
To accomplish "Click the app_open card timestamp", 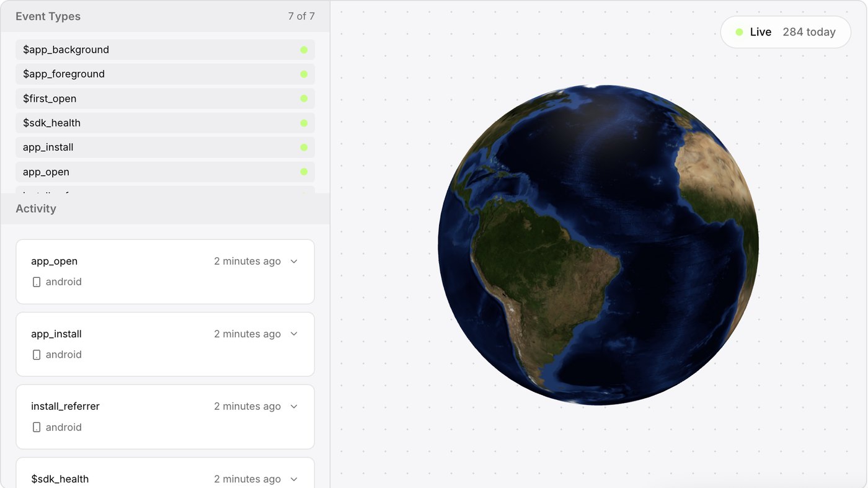I will (247, 261).
